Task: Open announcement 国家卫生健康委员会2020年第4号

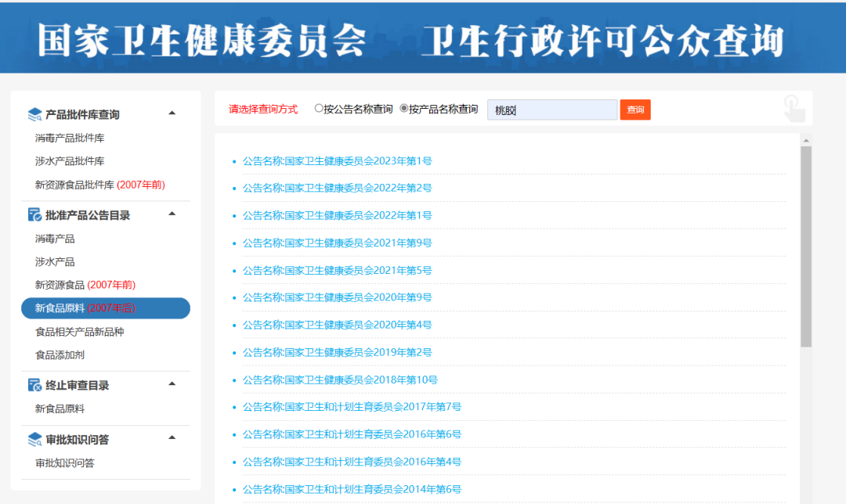Action: (x=337, y=325)
